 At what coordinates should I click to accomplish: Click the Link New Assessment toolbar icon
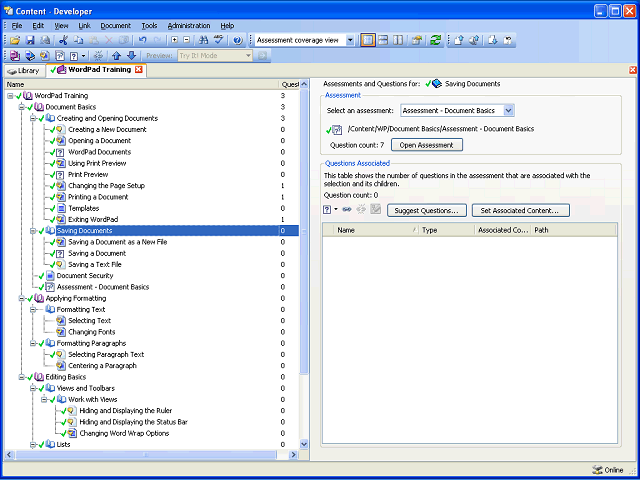[x=60, y=56]
